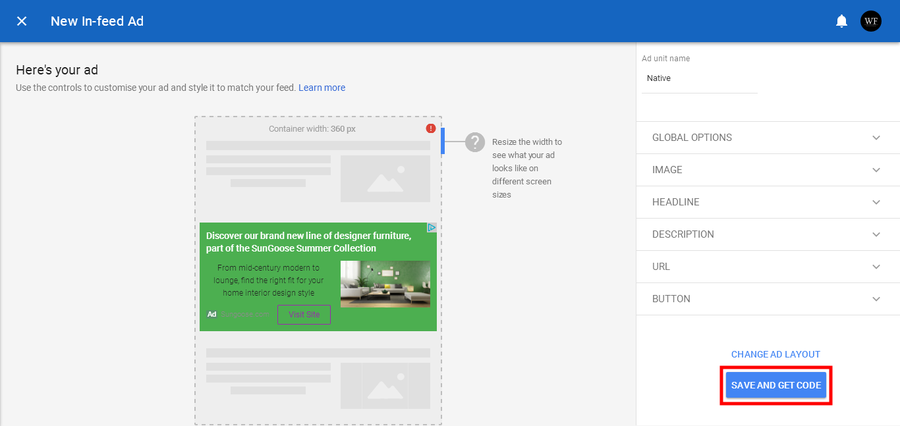Expand the Image section
Viewport: 900px width, 426px height.
767,170
